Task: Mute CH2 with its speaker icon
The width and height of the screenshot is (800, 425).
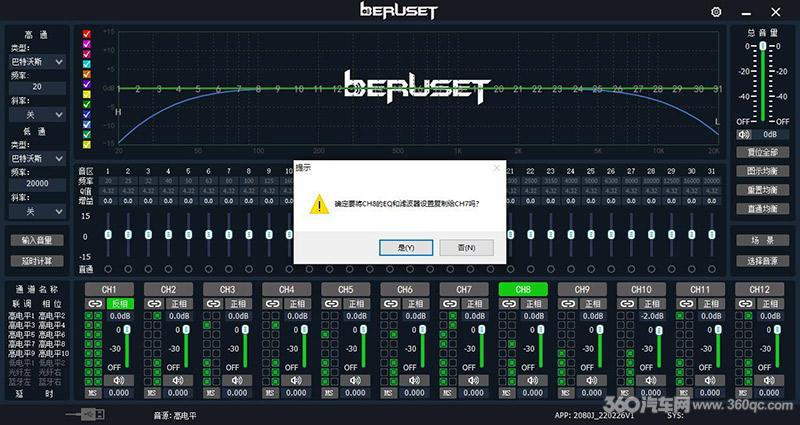Action: 178,381
